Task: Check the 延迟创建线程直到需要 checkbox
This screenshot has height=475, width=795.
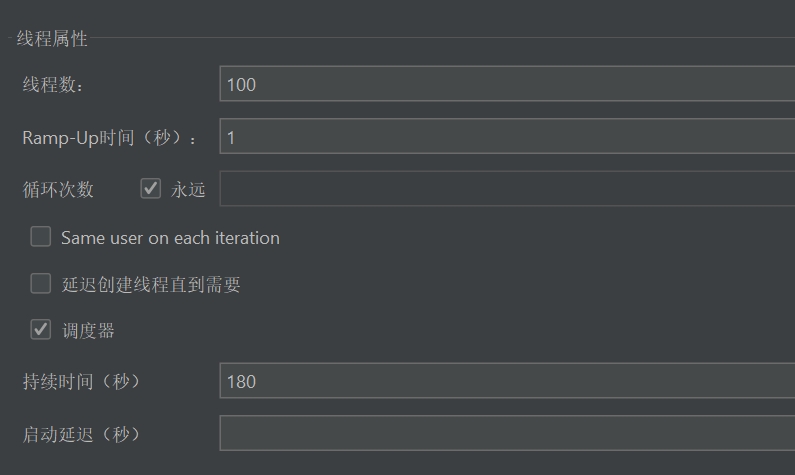Action: [x=41, y=283]
